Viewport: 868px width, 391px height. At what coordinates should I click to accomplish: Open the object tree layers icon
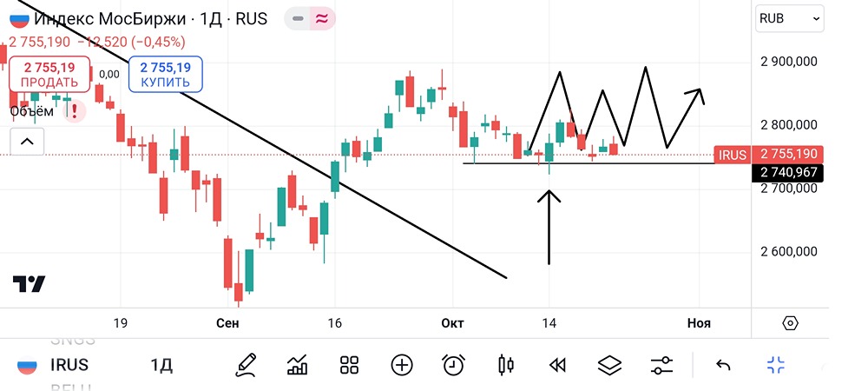click(x=610, y=365)
